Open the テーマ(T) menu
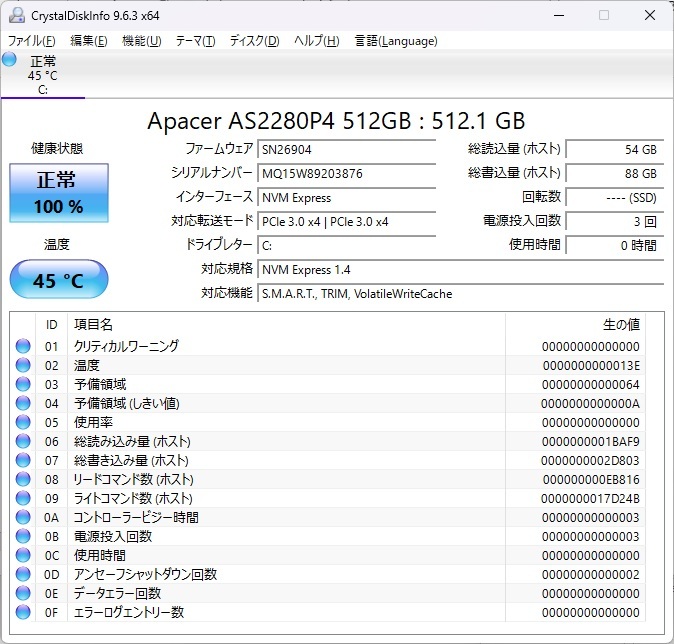 pyautogui.click(x=196, y=41)
